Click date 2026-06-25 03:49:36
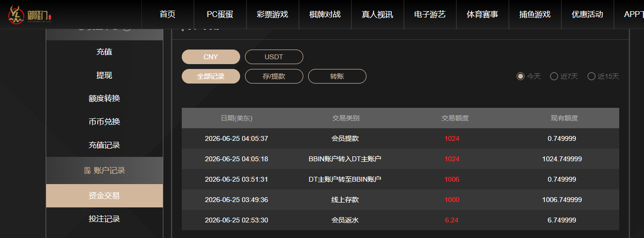This screenshot has width=644, height=238. 237,200
